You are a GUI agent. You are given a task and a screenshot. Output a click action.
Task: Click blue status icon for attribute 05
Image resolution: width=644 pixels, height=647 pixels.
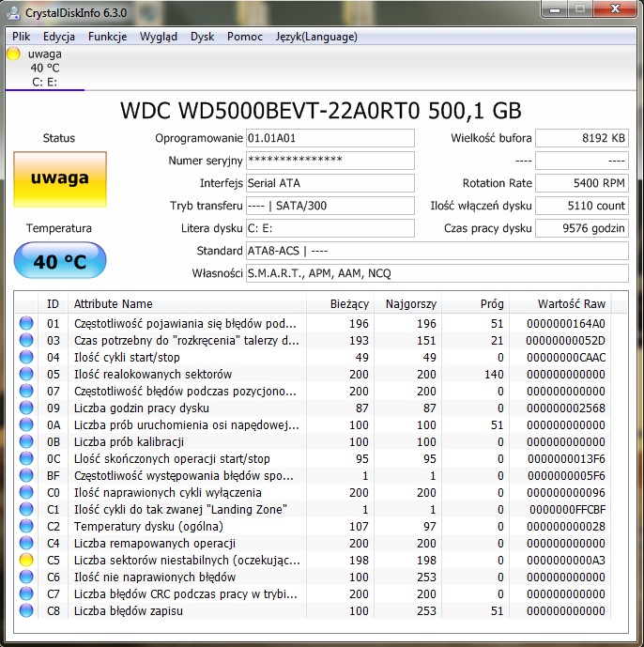coord(26,374)
